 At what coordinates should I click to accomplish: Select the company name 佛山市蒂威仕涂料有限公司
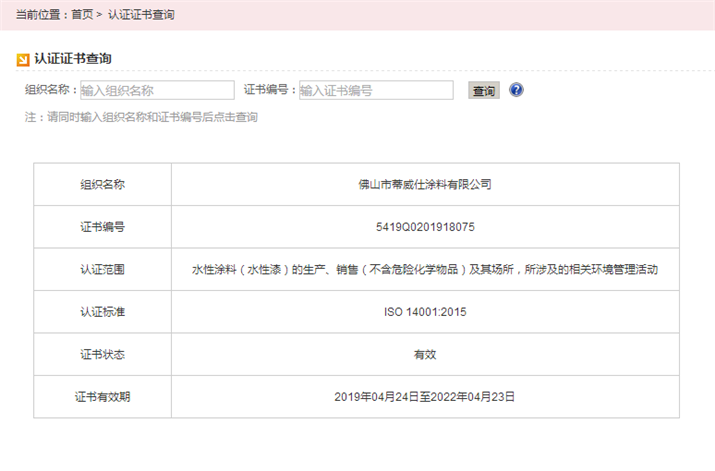(x=425, y=184)
